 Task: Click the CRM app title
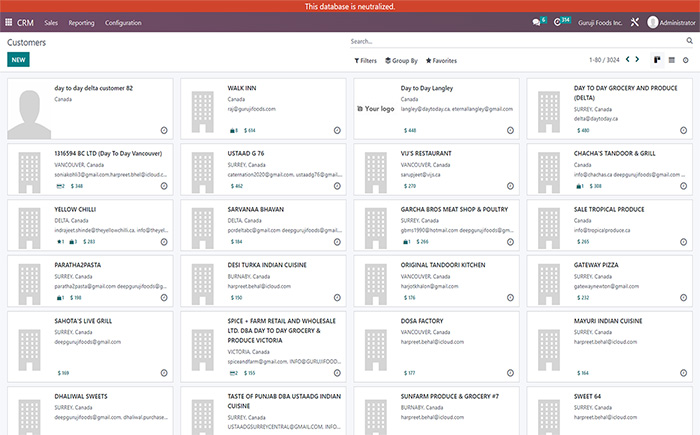[x=25, y=23]
